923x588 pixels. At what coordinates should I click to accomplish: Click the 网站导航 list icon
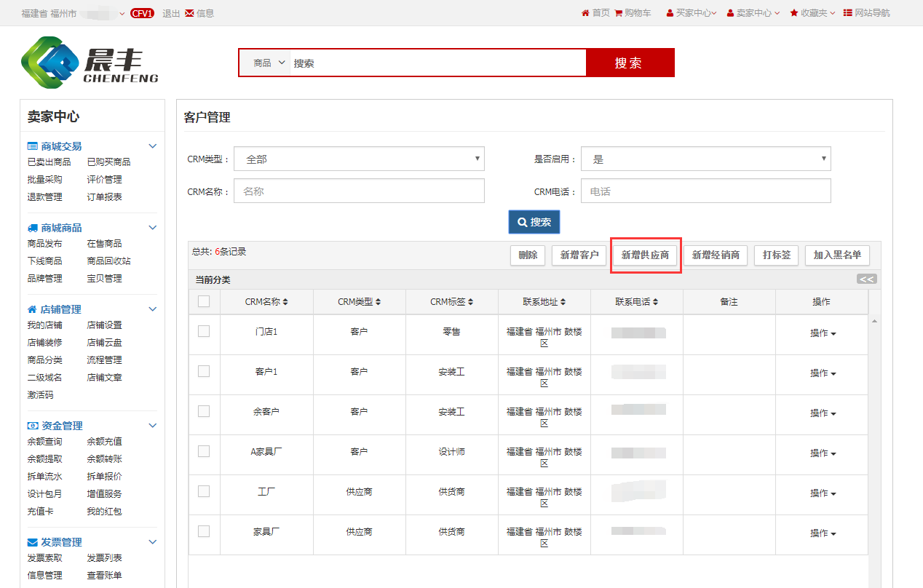tap(847, 13)
